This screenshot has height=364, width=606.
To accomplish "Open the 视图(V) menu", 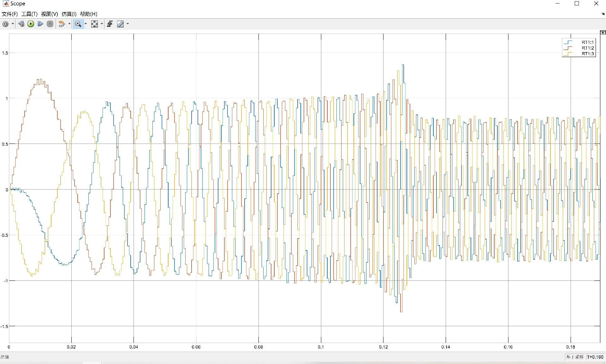I will pyautogui.click(x=50, y=14).
